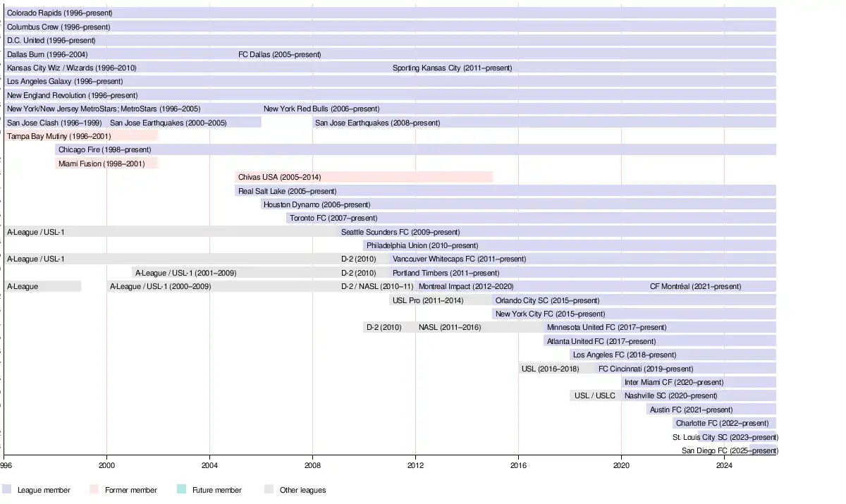Image resolution: width=846 pixels, height=504 pixels.
Task: Click the Future member legend swatch
Action: pyautogui.click(x=182, y=490)
